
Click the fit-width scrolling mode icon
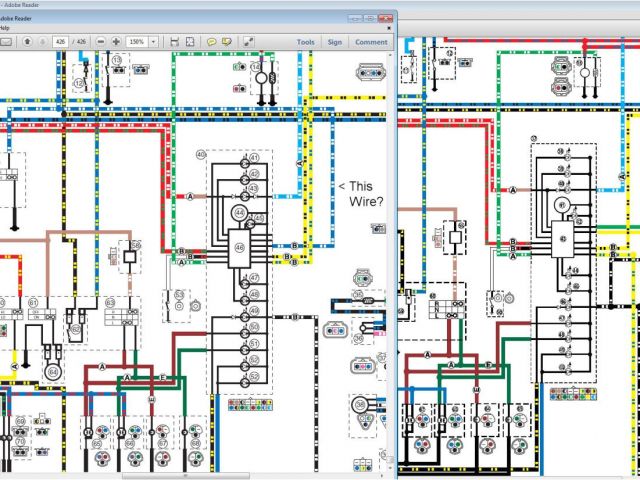tap(175, 42)
